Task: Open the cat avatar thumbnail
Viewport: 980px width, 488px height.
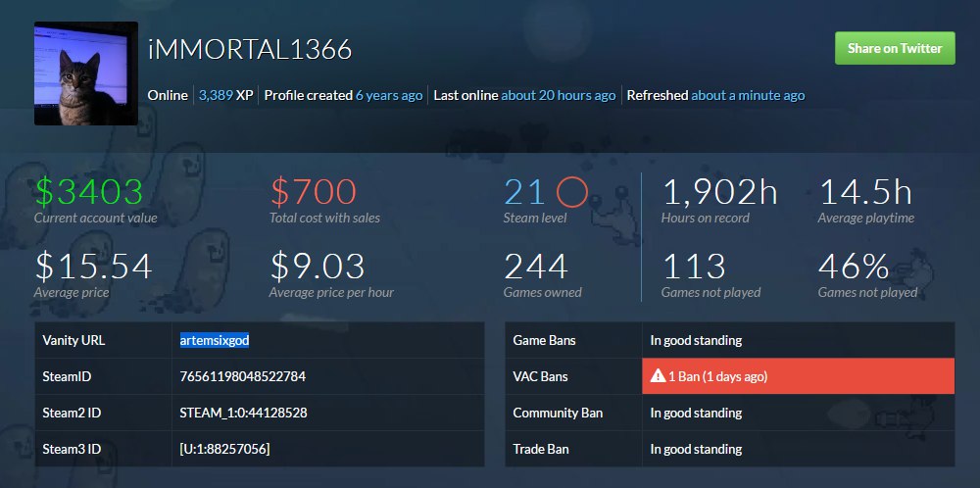Action: [x=86, y=73]
